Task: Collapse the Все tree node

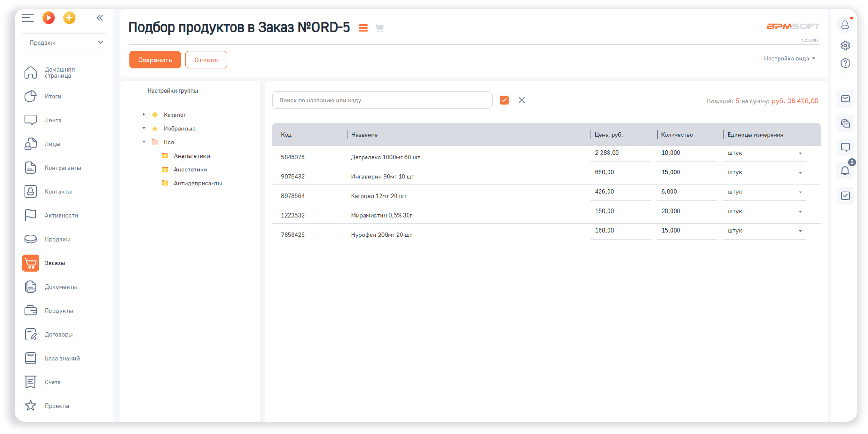Action: (144, 142)
